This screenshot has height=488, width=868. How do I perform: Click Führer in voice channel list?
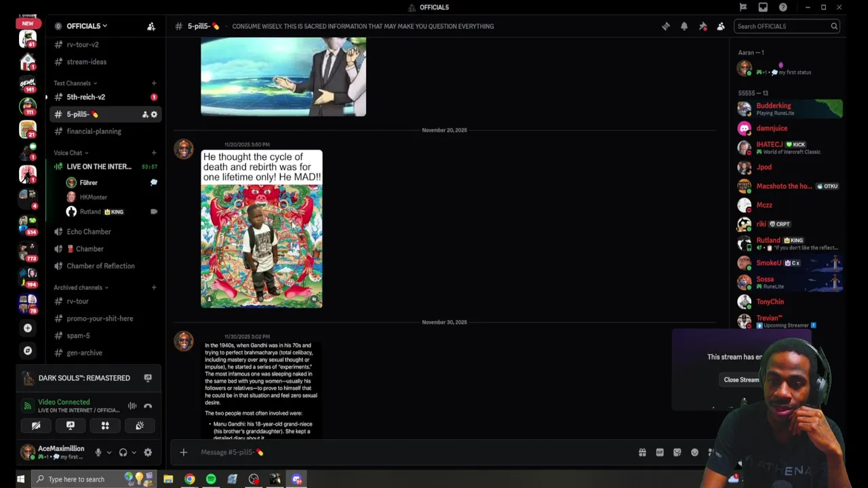(112, 183)
